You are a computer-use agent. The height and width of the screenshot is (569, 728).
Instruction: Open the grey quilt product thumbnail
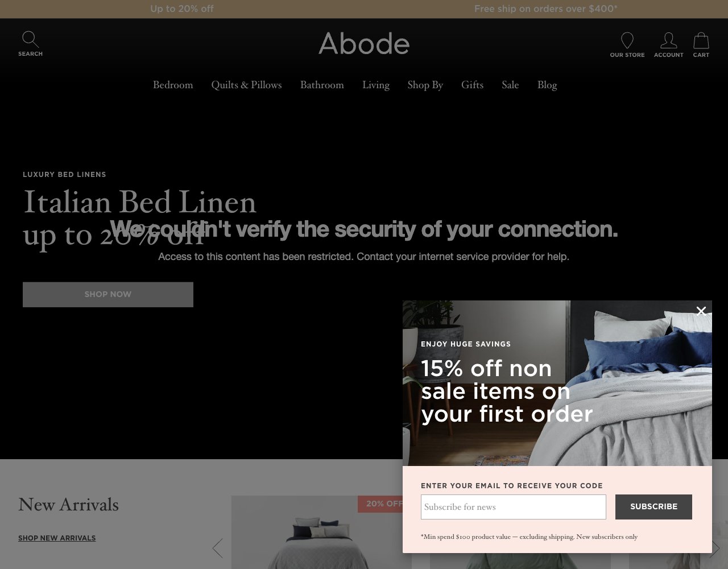pyautogui.click(x=321, y=533)
